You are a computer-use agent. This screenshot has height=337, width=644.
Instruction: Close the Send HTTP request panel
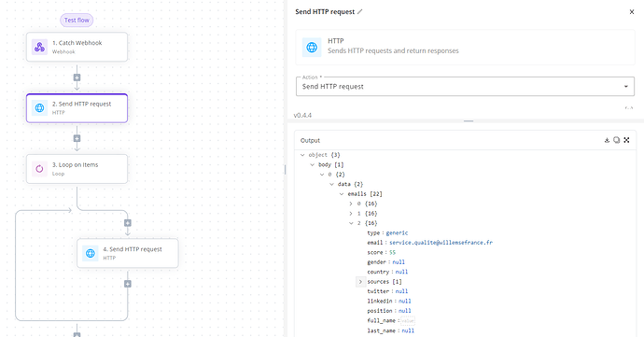click(632, 12)
